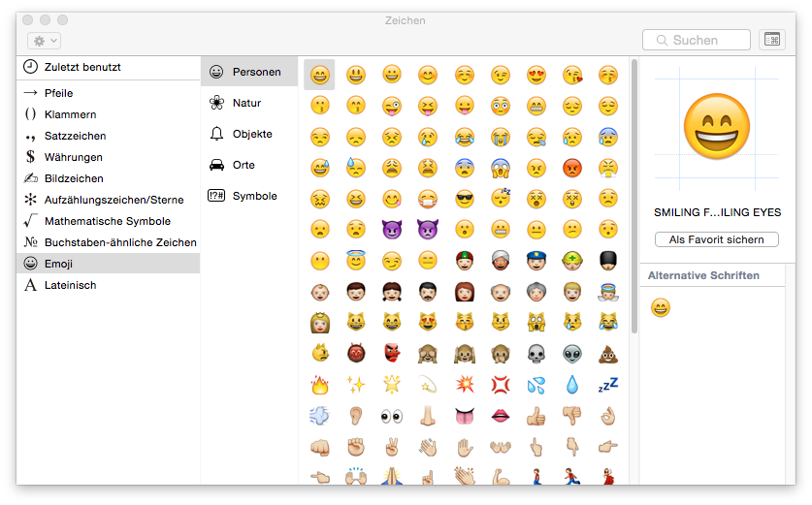Select the medical mask face emoji
This screenshot has height=505, width=812.
428,199
